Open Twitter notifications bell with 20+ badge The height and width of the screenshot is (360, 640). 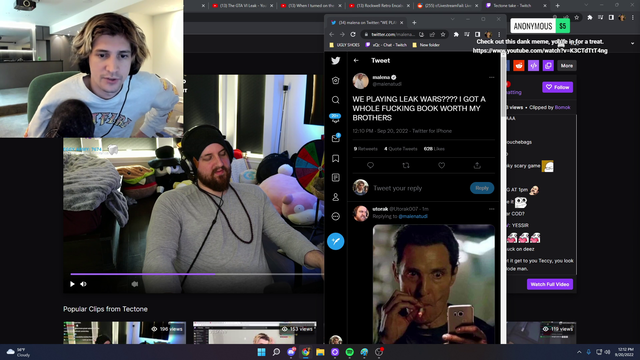click(336, 118)
